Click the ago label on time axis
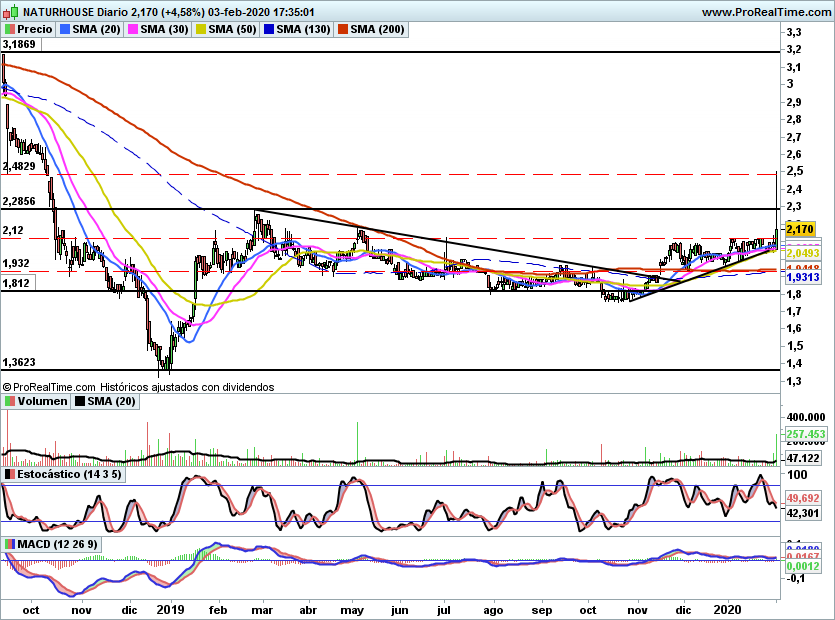The width and height of the screenshot is (835, 620). pyautogui.click(x=493, y=610)
